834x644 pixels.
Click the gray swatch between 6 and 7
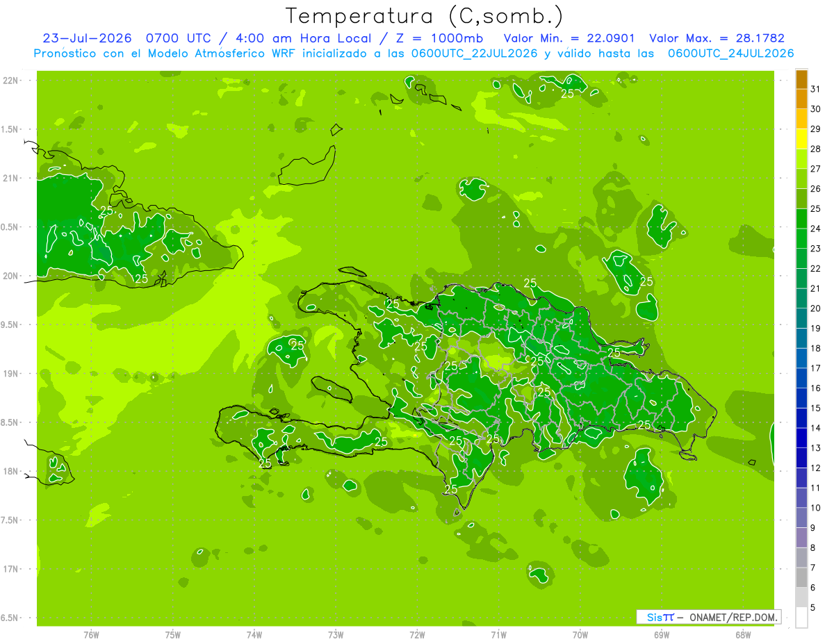(801, 578)
